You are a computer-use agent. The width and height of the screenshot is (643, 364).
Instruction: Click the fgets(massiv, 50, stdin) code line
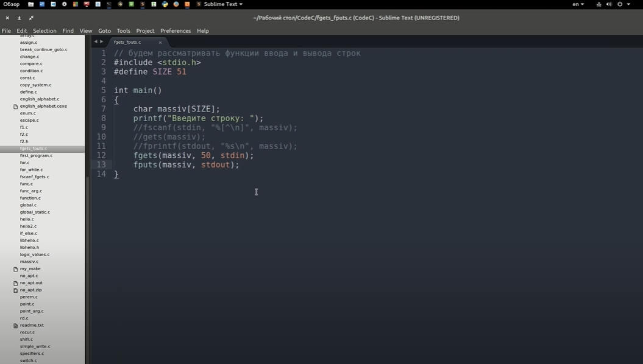tap(194, 156)
